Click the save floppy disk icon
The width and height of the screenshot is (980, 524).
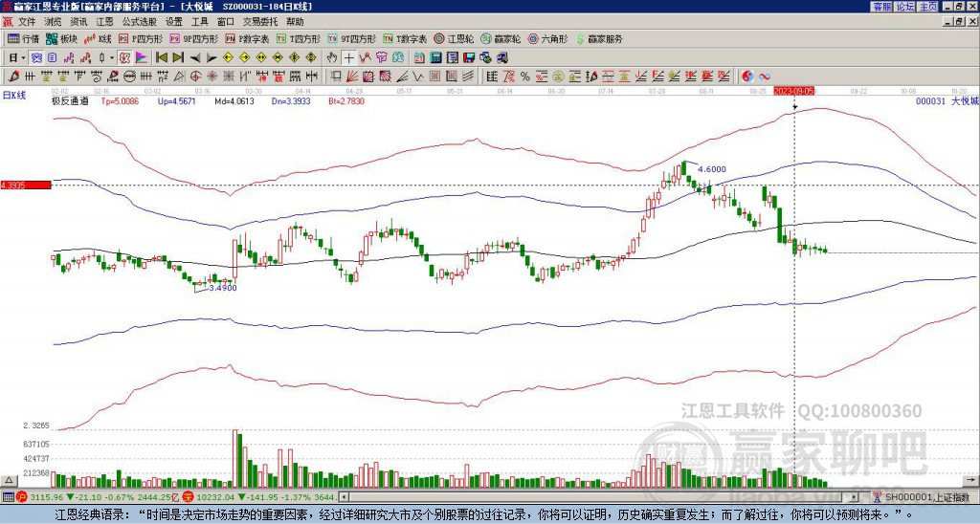(469, 58)
